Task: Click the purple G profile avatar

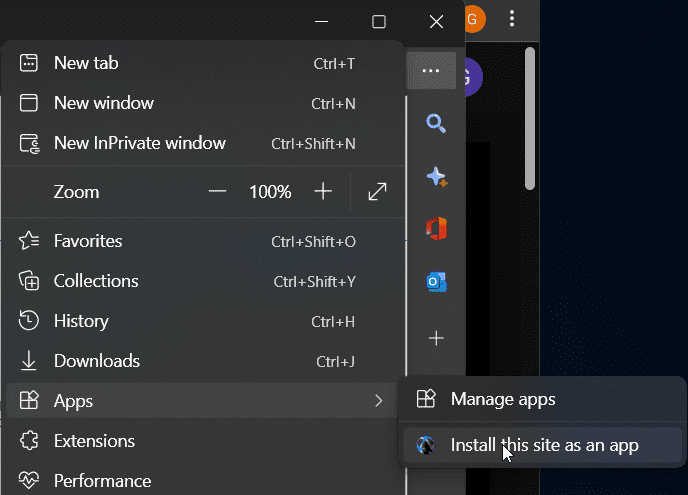Action: pos(473,77)
